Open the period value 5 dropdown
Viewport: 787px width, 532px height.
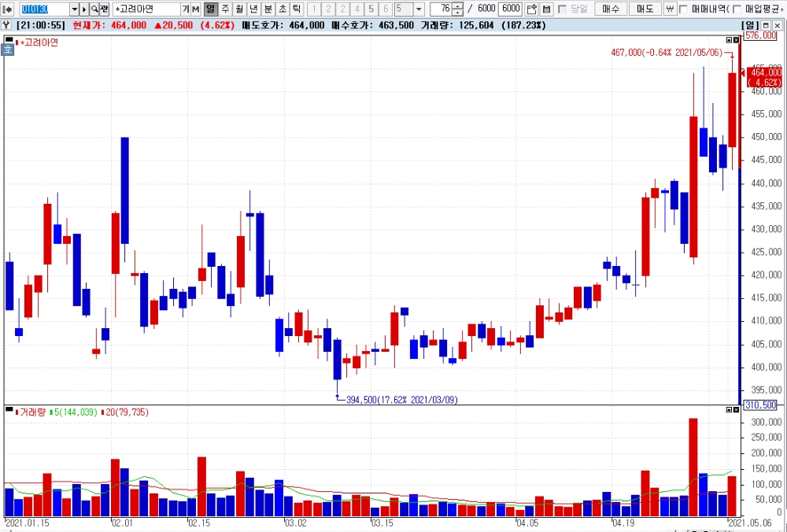pyautogui.click(x=419, y=9)
